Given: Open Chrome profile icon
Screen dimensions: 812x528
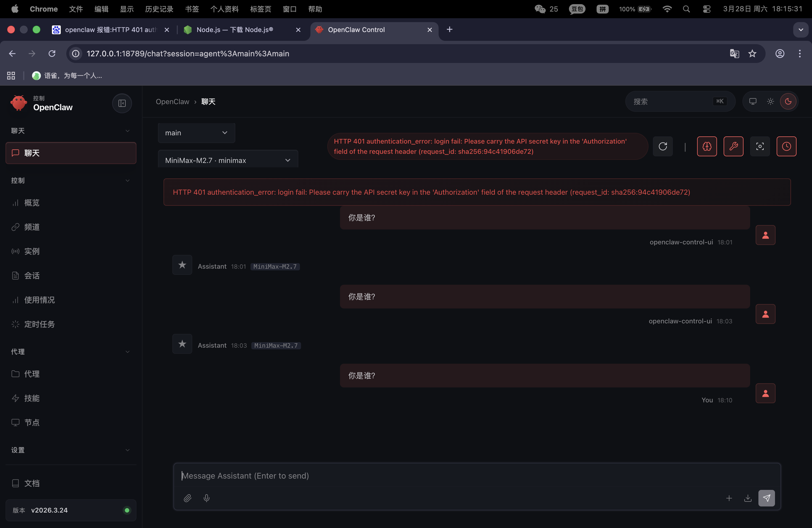Looking at the screenshot, I should (780, 54).
